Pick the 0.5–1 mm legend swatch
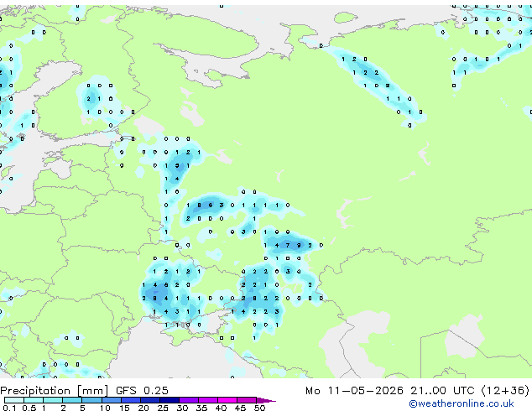The height and width of the screenshot is (411, 532). point(34,400)
